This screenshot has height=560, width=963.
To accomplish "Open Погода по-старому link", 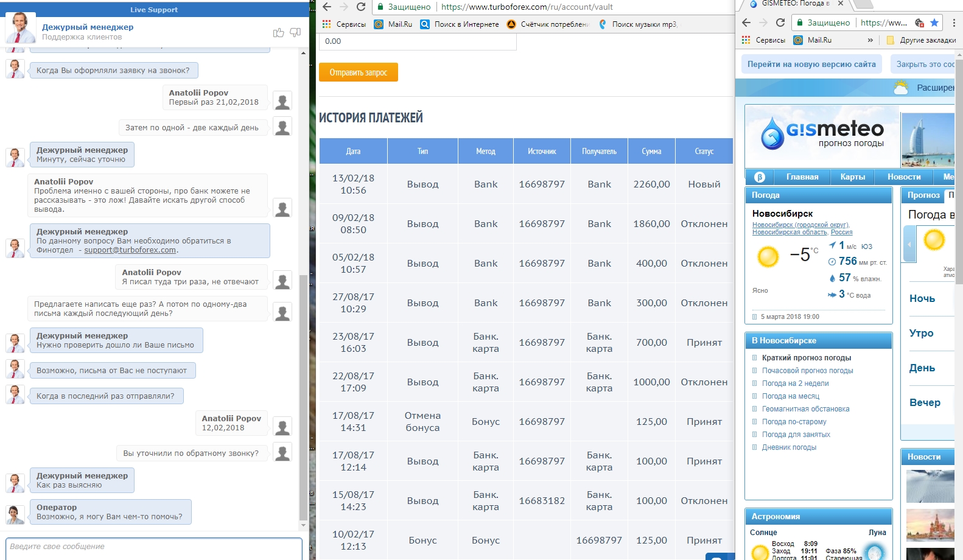I will tap(794, 422).
